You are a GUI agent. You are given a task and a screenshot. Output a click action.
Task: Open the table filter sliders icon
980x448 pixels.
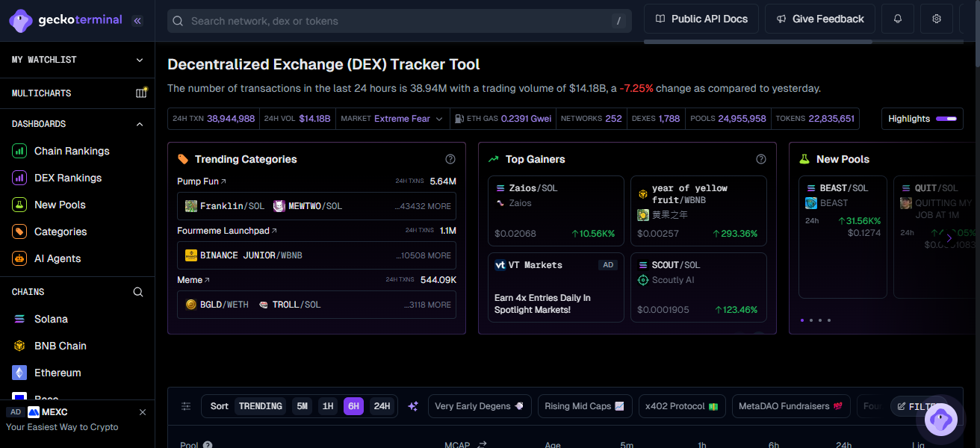tap(186, 406)
